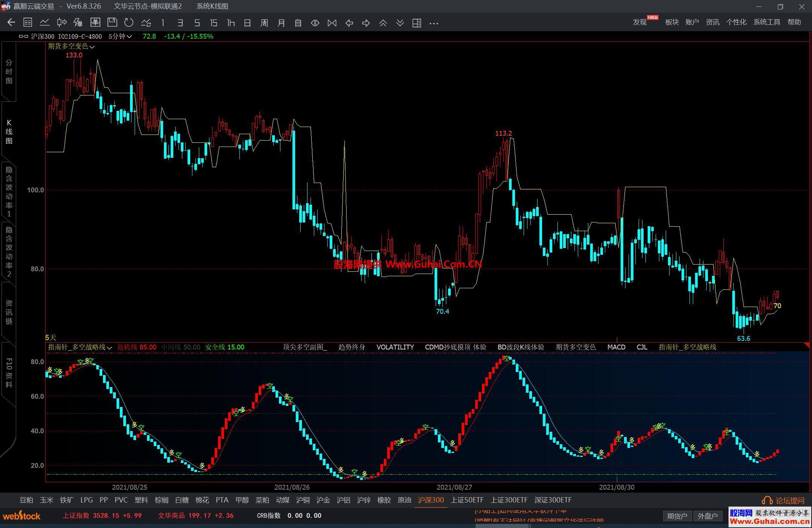
Task: Click the 期货户 button
Action: 677,516
